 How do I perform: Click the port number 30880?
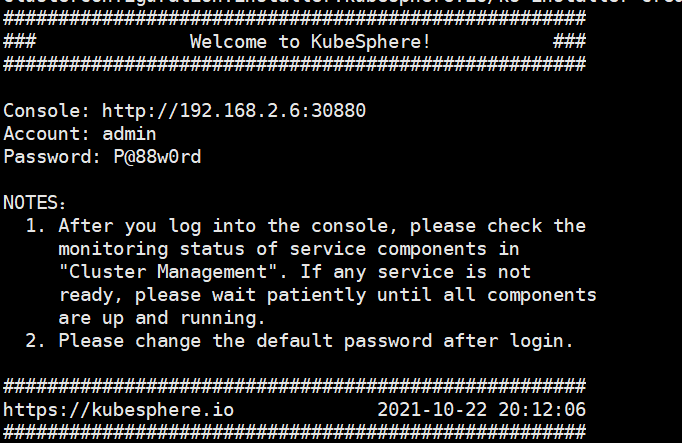(338, 111)
